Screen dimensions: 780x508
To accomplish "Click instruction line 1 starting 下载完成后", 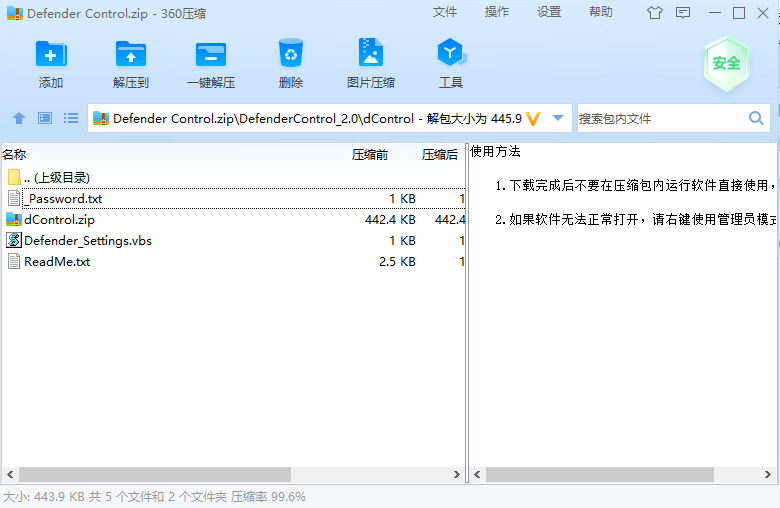I will tap(635, 186).
